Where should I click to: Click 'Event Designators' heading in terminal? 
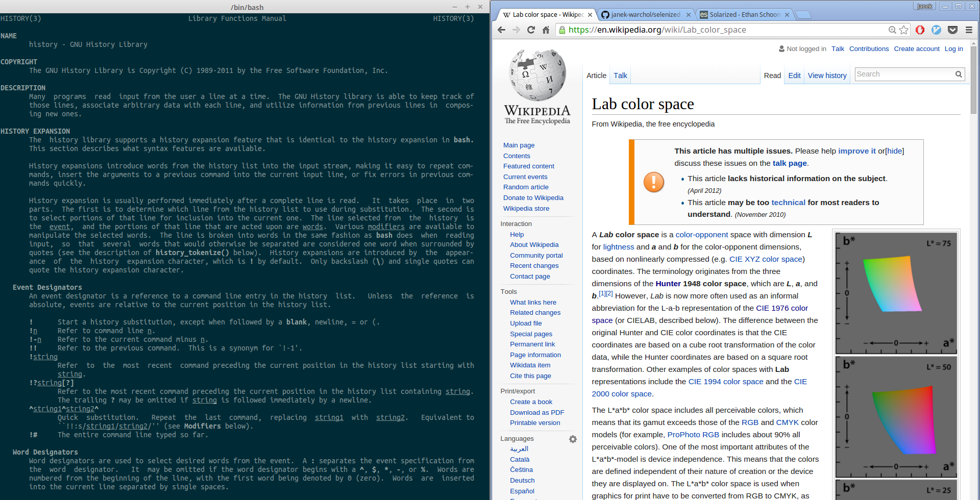tap(47, 288)
